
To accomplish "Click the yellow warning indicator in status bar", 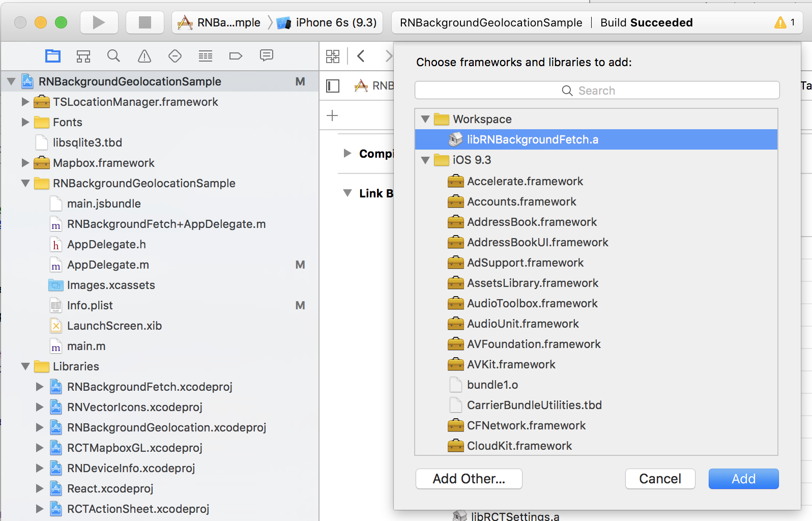I will [x=780, y=22].
